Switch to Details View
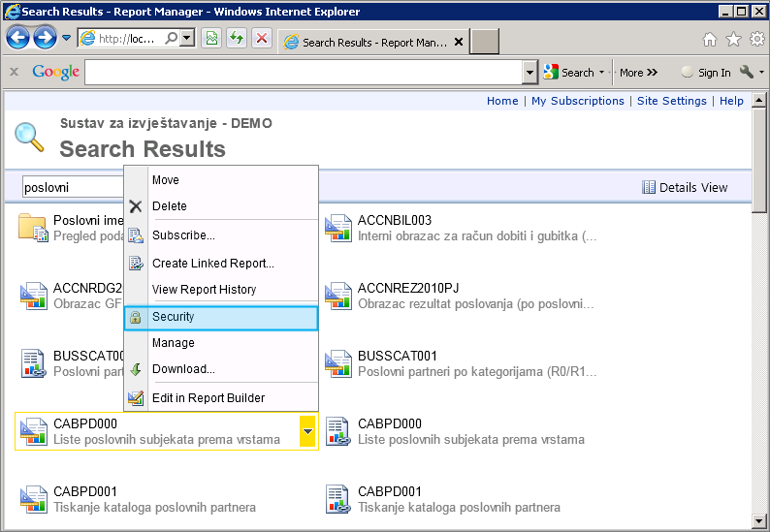Screen dimensions: 770x532 [x=685, y=188]
